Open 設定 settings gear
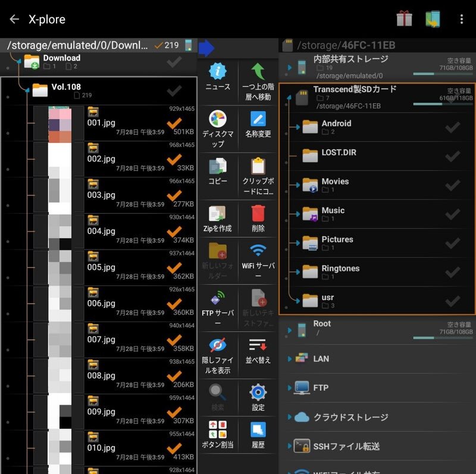The image size is (476, 474). click(x=258, y=392)
